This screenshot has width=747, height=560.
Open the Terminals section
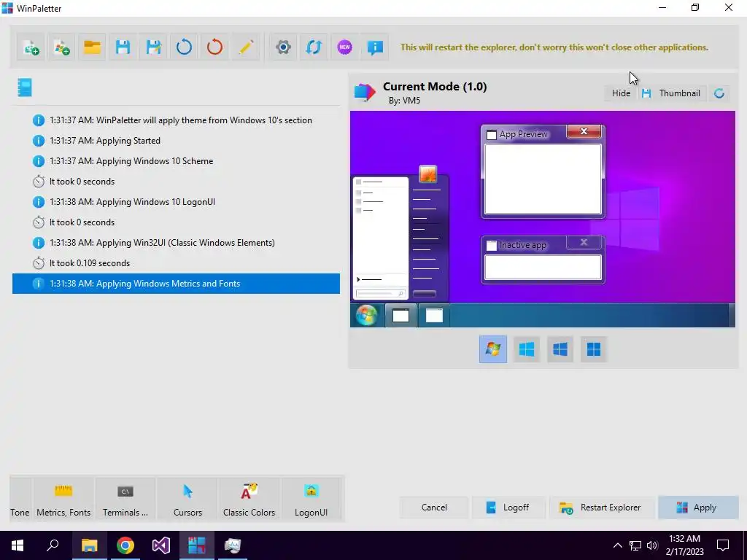point(125,499)
